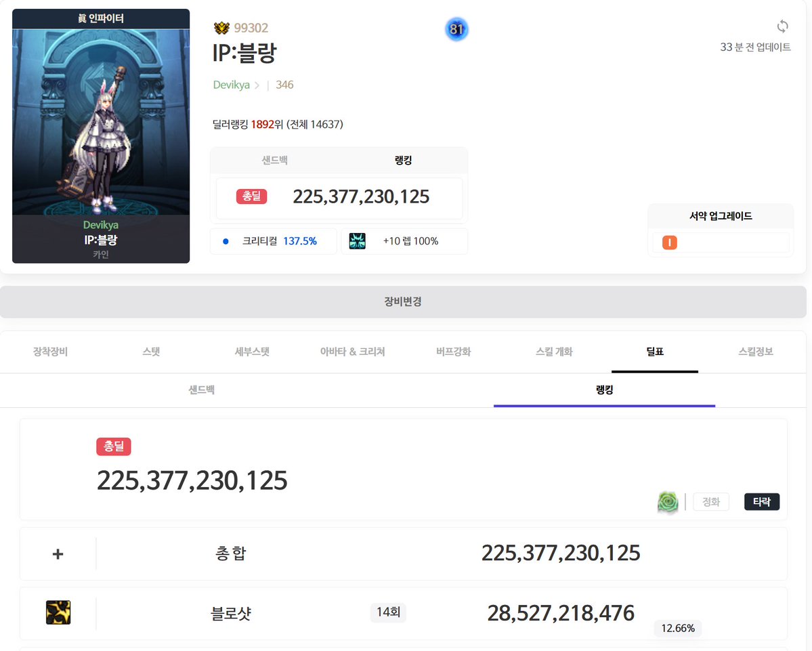This screenshot has height=651, width=812.
Task: Switch to 샌드백 sub-tab below 딜표
Action: click(201, 390)
